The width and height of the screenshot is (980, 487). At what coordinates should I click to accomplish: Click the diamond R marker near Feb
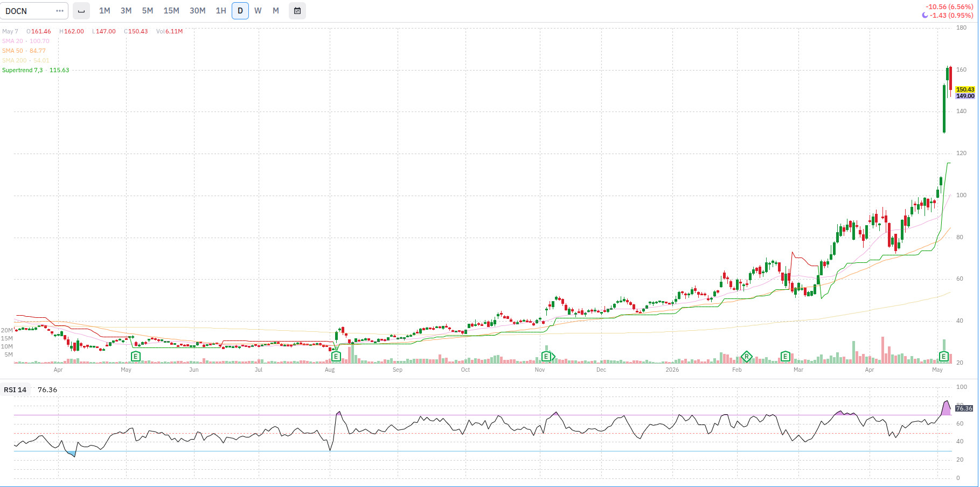747,356
